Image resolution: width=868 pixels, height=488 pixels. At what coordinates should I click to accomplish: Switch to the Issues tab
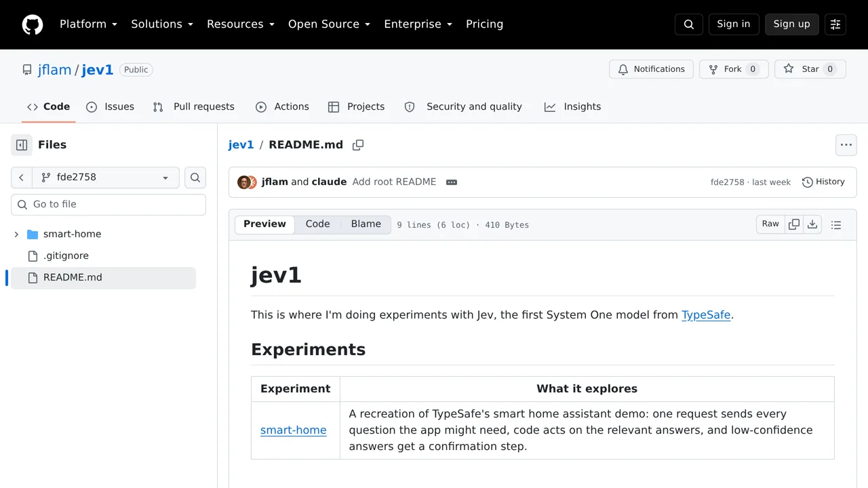(111, 107)
